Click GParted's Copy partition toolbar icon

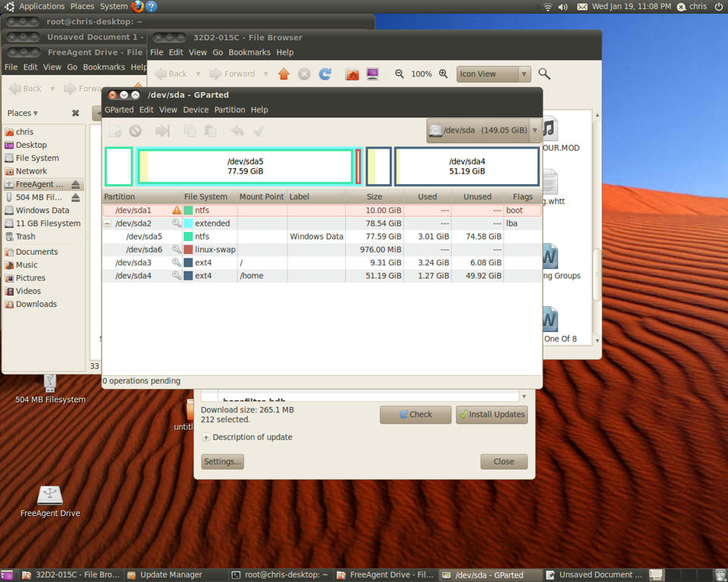pyautogui.click(x=190, y=131)
